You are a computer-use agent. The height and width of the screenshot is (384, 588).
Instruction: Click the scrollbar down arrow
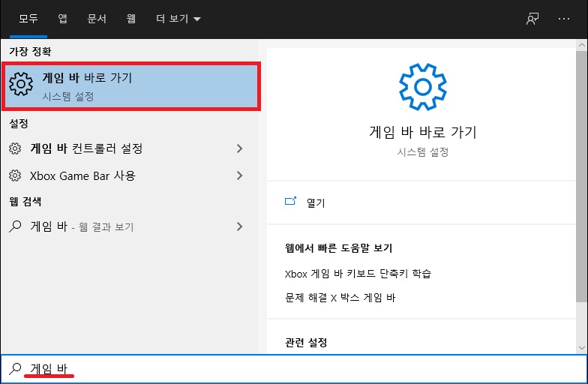pyautogui.click(x=582, y=348)
